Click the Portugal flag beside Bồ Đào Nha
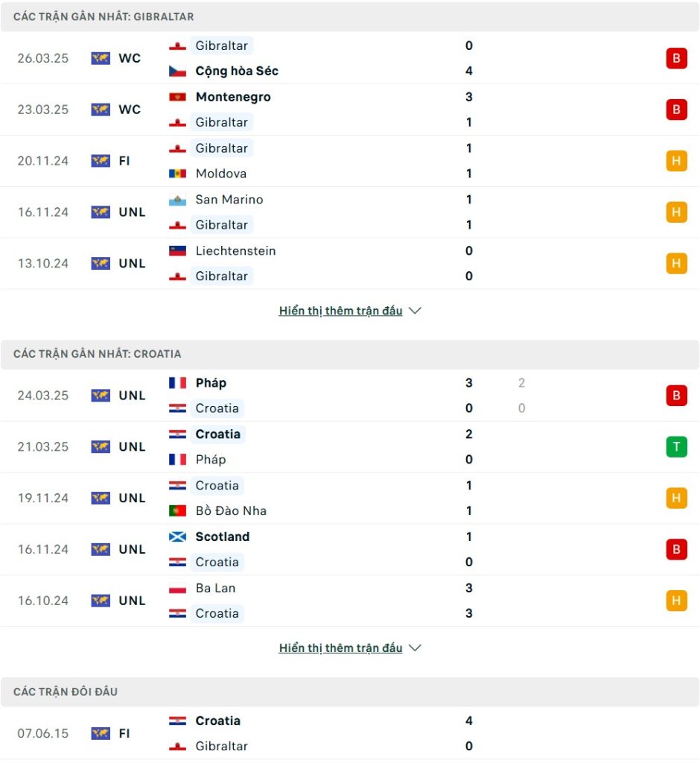Screen dimensions: 700x763 (x=177, y=511)
